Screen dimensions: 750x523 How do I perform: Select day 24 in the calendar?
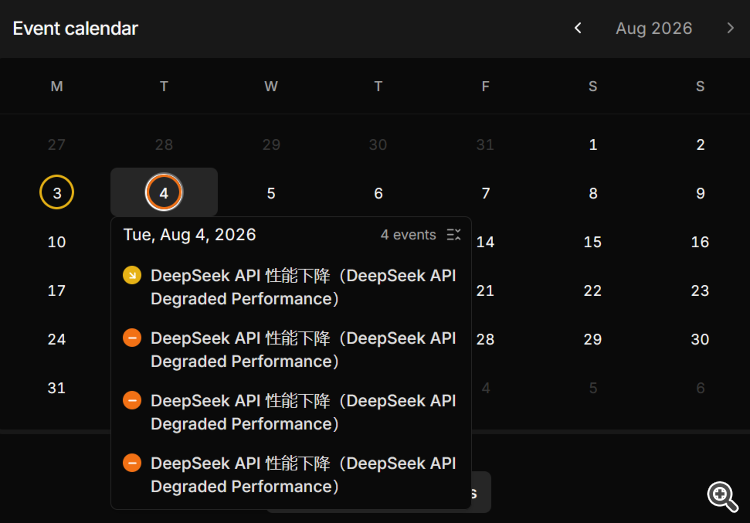point(56,339)
